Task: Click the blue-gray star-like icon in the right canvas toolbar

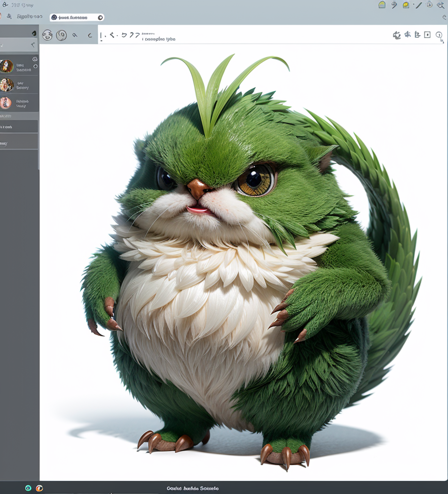Action: tap(407, 34)
